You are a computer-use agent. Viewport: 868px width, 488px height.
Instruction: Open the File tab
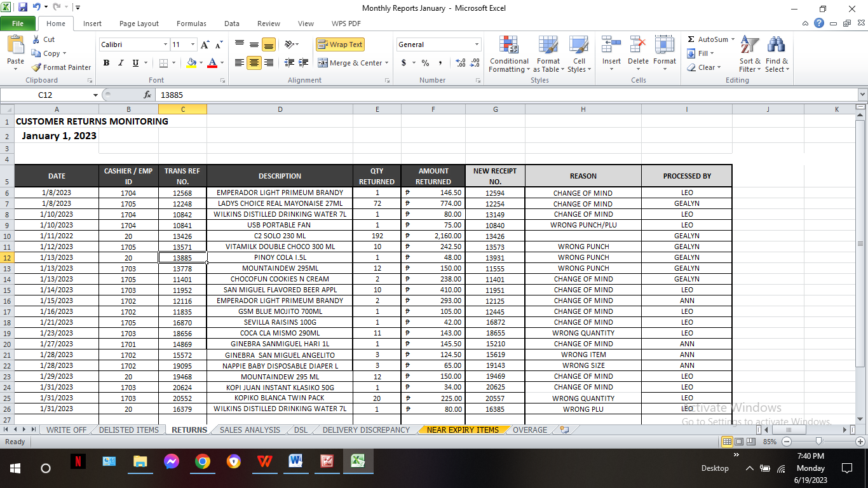pyautogui.click(x=18, y=24)
